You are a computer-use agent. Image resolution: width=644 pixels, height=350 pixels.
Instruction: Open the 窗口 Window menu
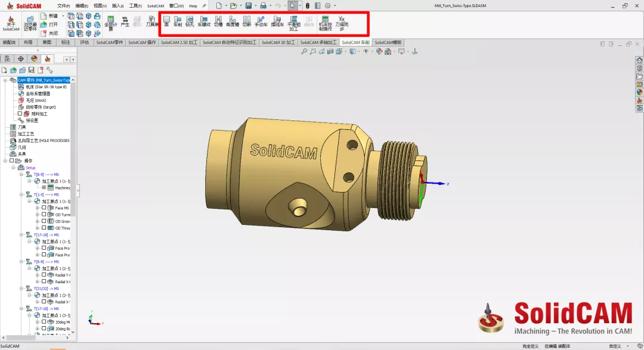(x=177, y=6)
